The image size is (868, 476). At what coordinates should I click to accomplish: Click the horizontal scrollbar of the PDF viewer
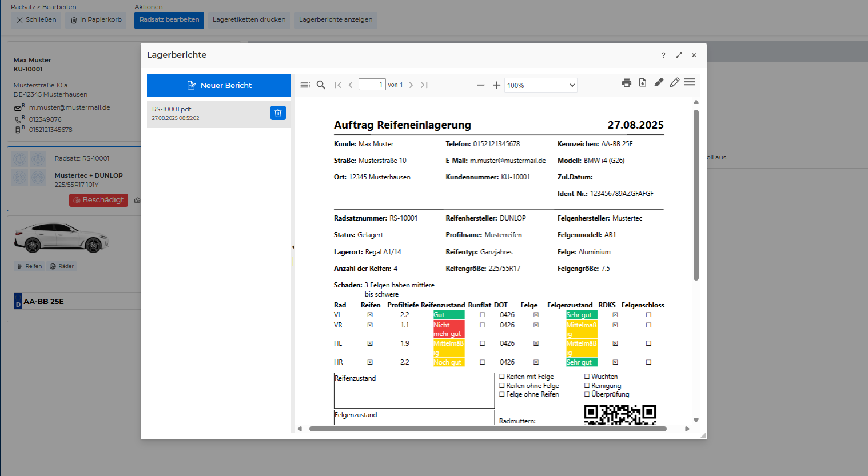click(x=488, y=429)
